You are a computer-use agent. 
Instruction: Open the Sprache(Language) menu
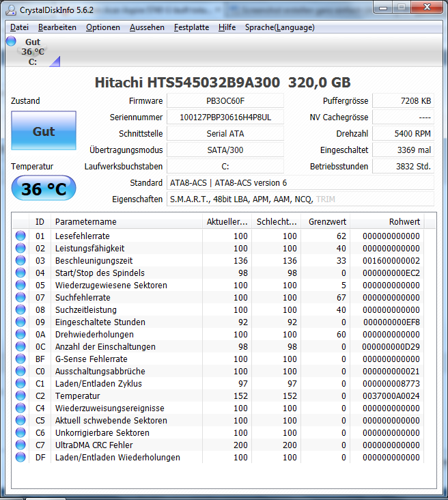click(279, 27)
